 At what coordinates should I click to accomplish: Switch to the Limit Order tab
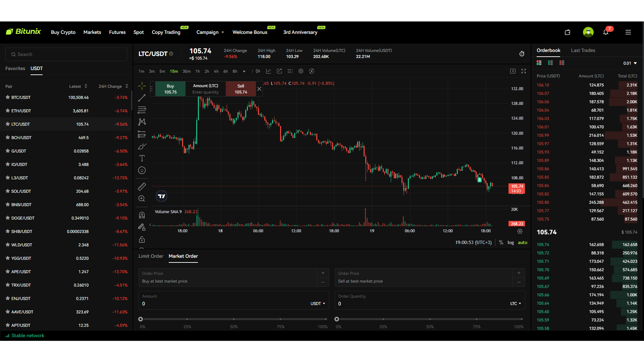[x=151, y=256]
